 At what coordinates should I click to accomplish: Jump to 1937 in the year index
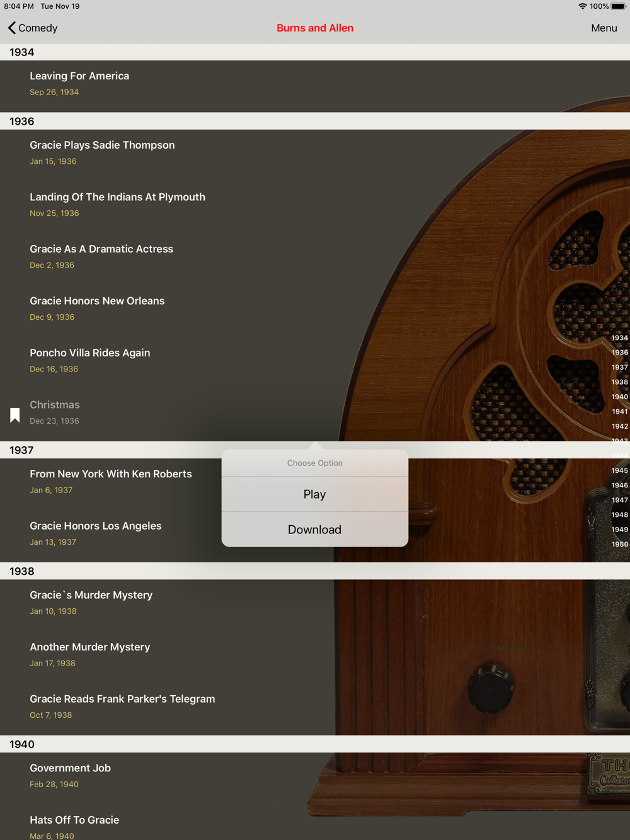[x=619, y=367]
